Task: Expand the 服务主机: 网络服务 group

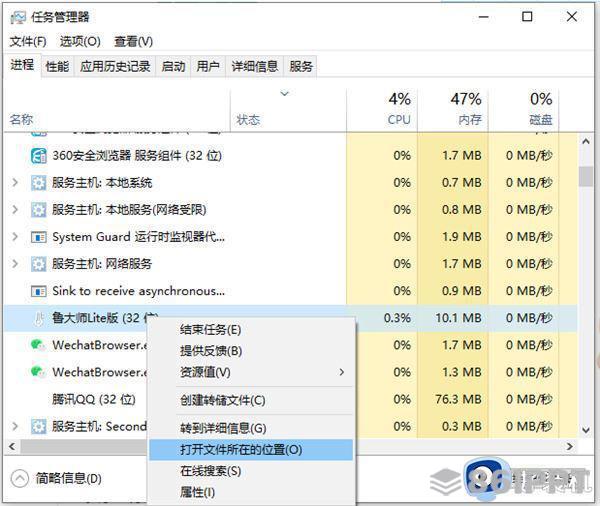Action: (15, 264)
